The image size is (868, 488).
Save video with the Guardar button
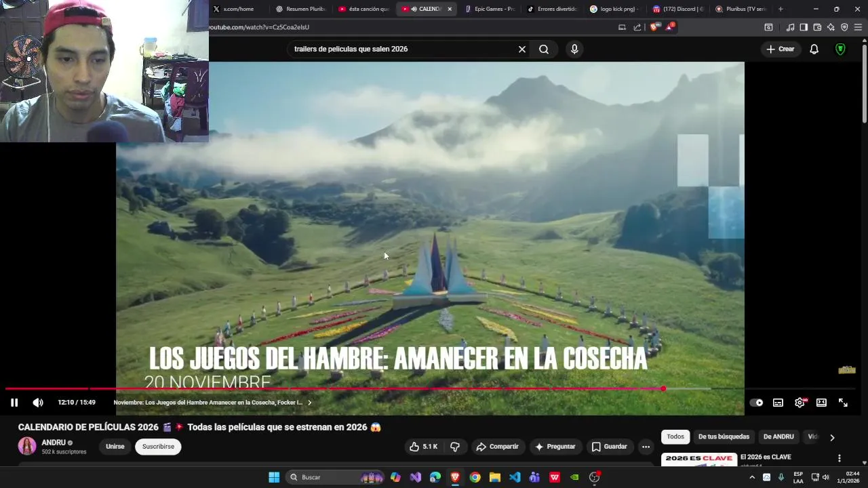coord(609,447)
